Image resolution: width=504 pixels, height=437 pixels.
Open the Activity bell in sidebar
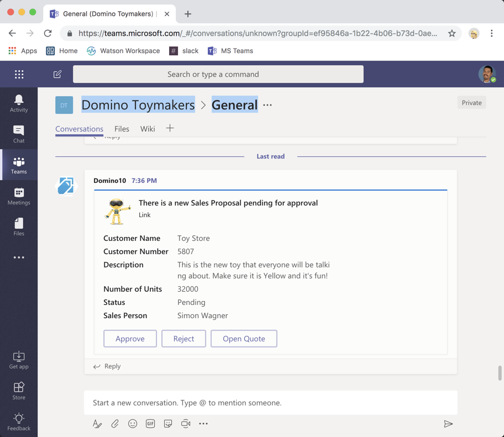(19, 103)
